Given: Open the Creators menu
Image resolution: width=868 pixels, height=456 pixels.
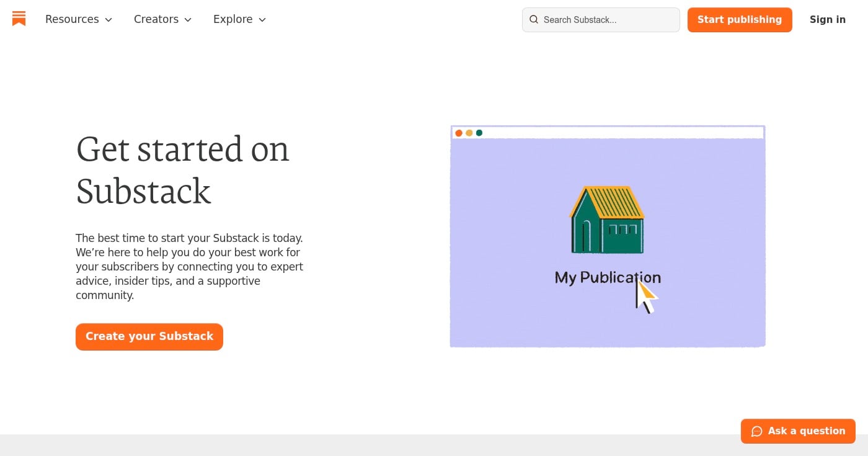Looking at the screenshot, I should point(163,19).
